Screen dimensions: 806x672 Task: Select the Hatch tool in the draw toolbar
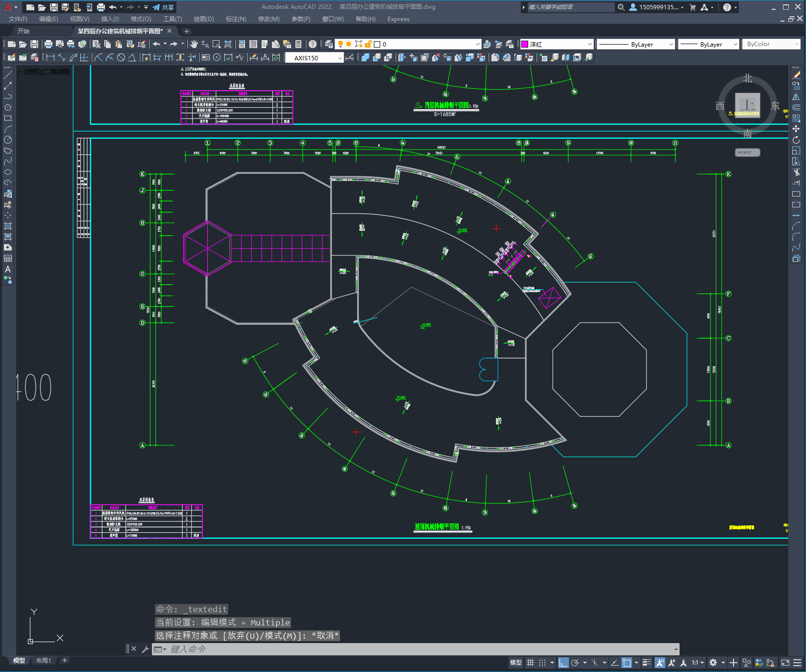click(x=8, y=226)
